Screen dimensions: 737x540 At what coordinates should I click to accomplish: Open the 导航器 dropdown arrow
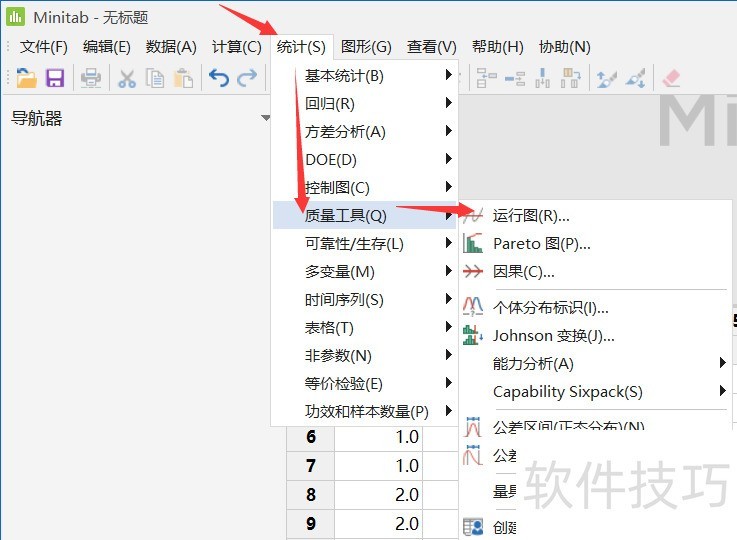(266, 118)
